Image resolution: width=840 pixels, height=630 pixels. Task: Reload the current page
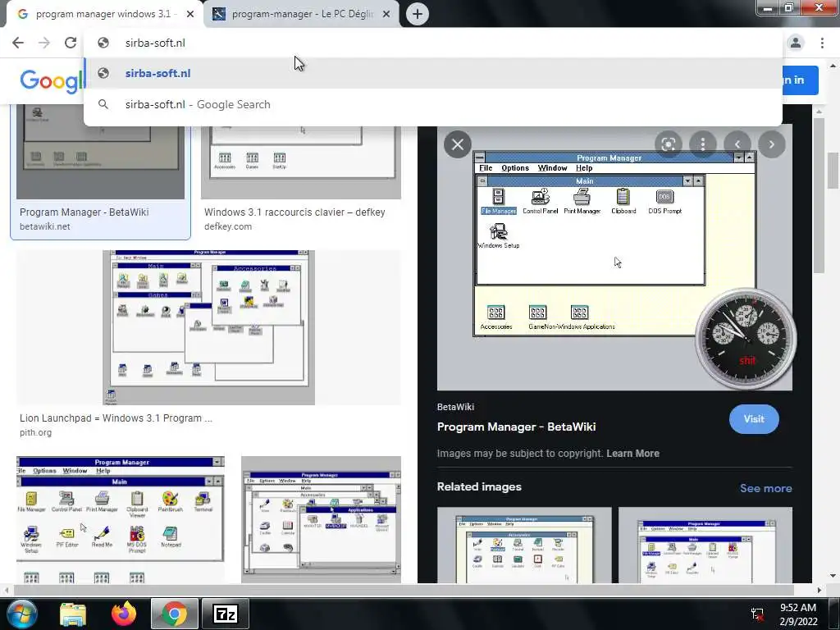coord(71,43)
